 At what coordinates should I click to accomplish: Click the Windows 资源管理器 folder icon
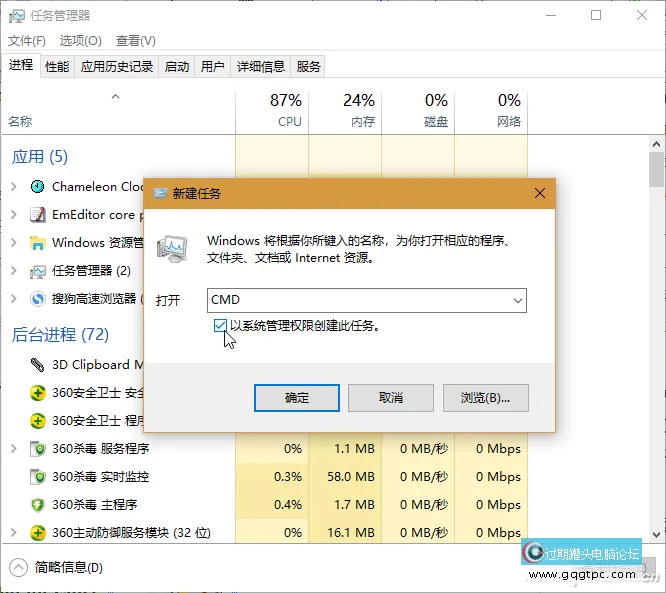37,243
